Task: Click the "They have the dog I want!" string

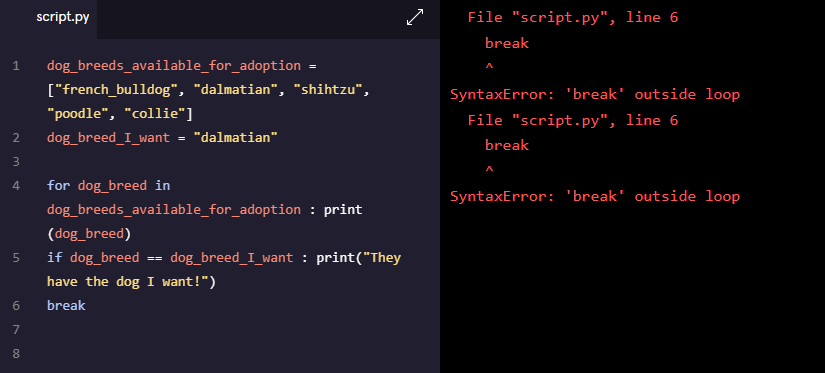Action: pos(224,270)
